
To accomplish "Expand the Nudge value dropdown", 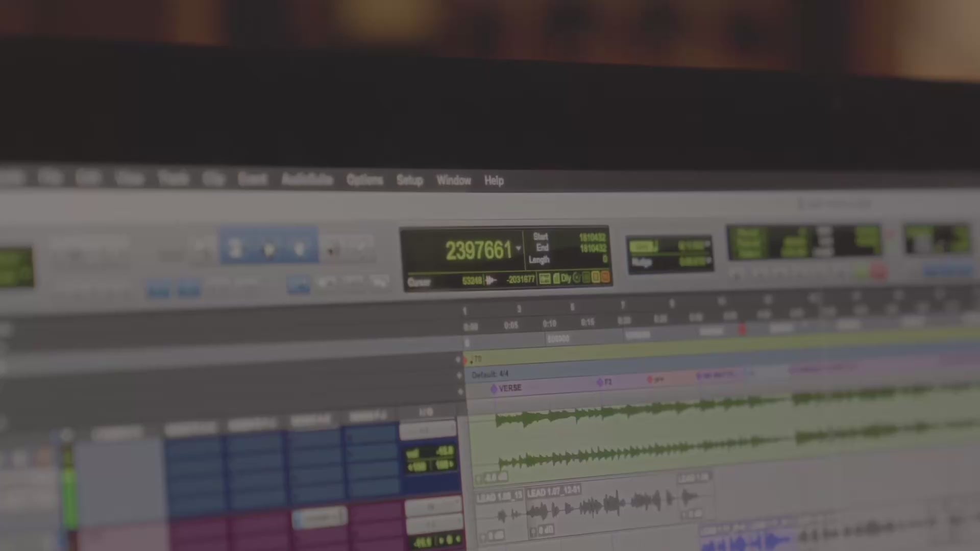I will [708, 261].
